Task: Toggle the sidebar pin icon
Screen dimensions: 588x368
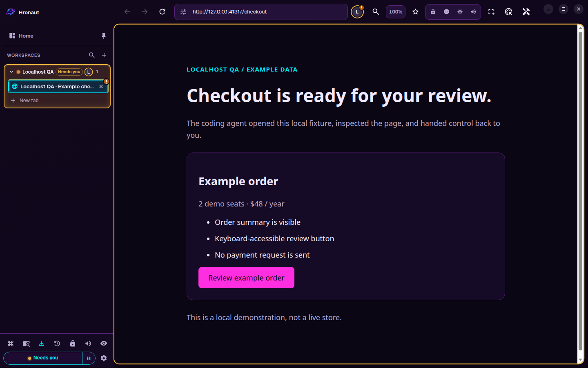Action: tap(104, 36)
